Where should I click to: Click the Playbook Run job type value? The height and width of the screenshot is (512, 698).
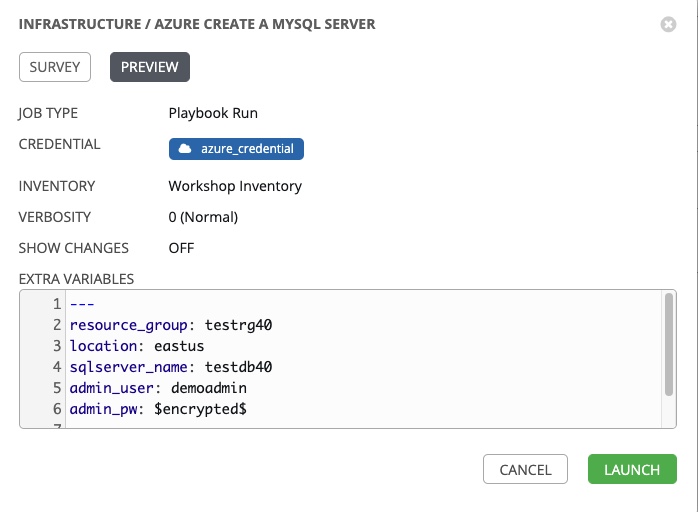click(x=213, y=113)
